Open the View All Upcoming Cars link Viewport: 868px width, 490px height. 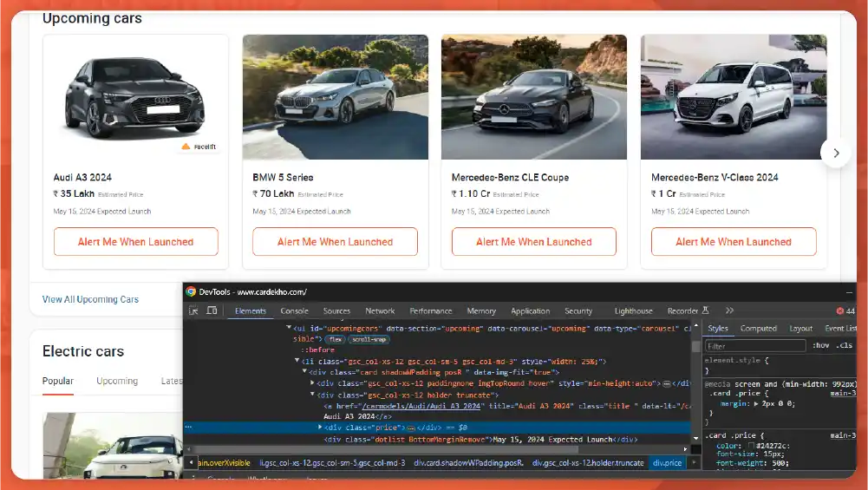pyautogui.click(x=90, y=299)
